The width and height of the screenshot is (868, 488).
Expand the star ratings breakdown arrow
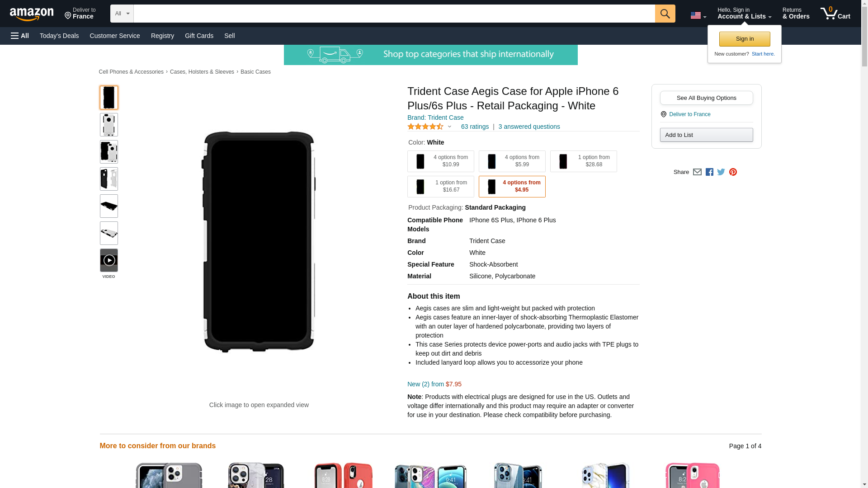tap(449, 127)
